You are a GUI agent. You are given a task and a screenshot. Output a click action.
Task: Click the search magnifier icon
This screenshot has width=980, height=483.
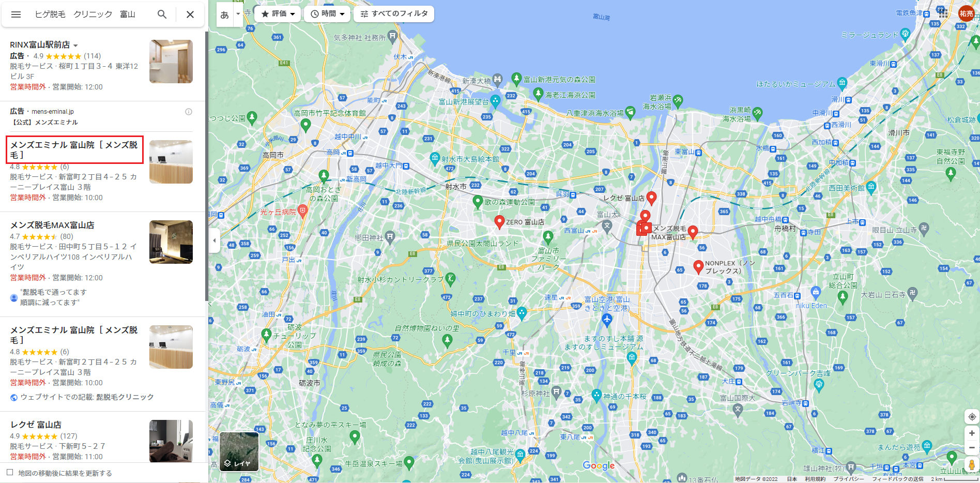pyautogui.click(x=162, y=14)
